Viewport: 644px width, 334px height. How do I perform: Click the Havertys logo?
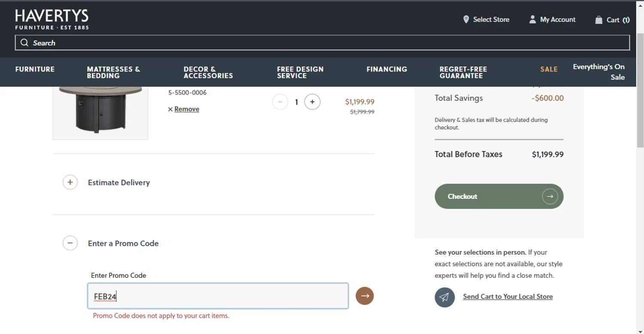click(52, 20)
